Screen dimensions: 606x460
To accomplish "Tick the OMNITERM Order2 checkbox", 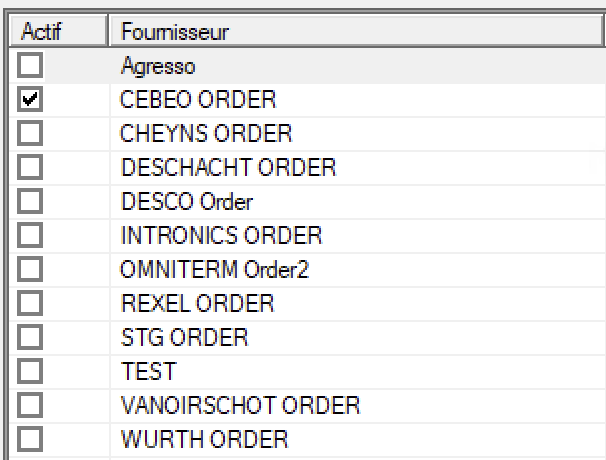I will [x=30, y=269].
